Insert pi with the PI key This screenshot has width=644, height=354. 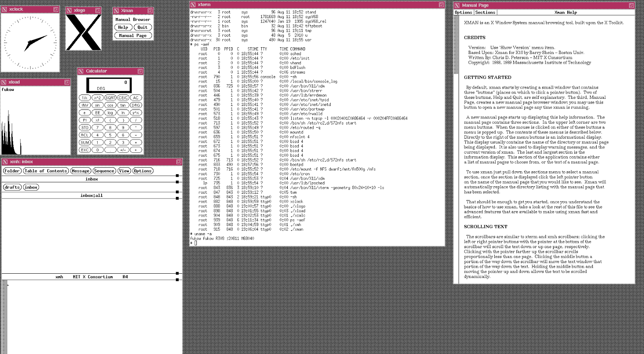[85, 120]
